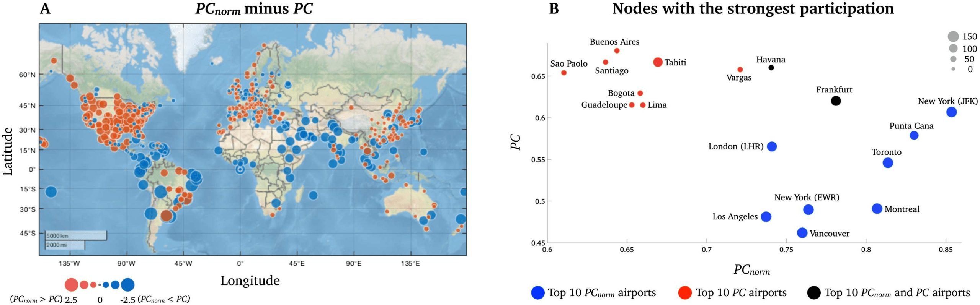Viewport: 980px width, 305px height.
Task: Click the 'PCnorm minus PC' panel title
Action: coord(254,9)
